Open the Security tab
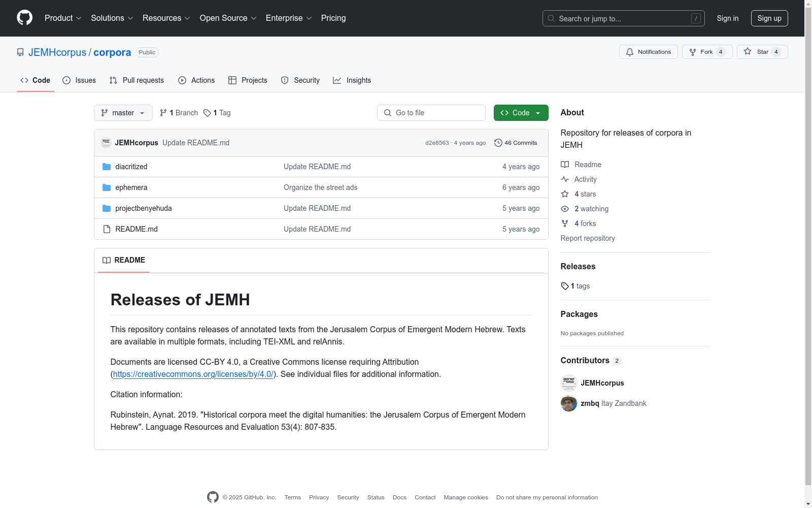The image size is (812, 508). 300,80
